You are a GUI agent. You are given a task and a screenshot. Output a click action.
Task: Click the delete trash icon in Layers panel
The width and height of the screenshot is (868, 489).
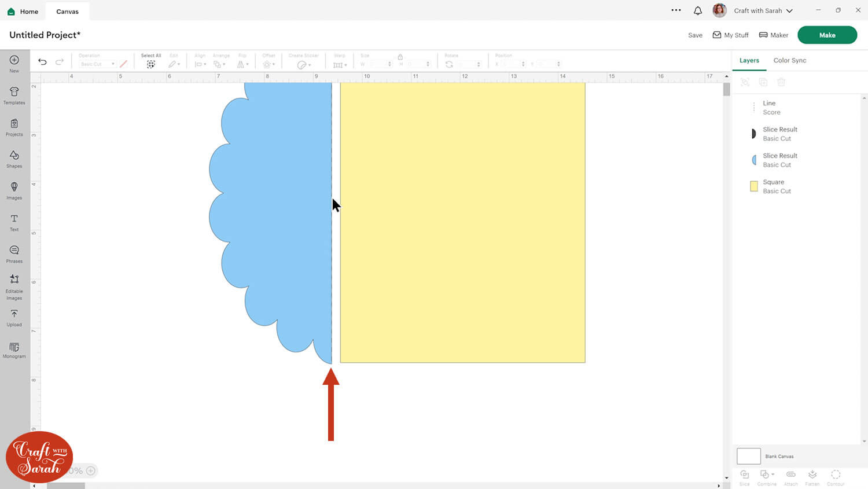781,82
